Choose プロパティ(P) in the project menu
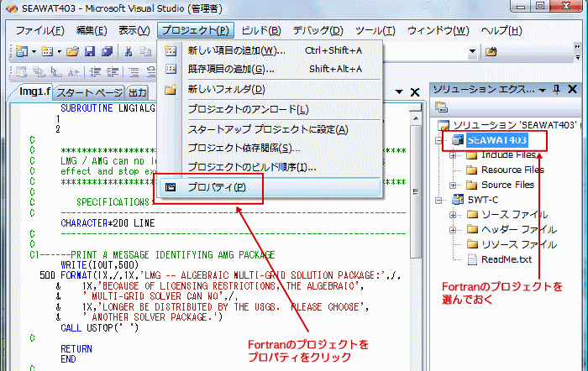This screenshot has height=371, width=588. tap(270, 187)
